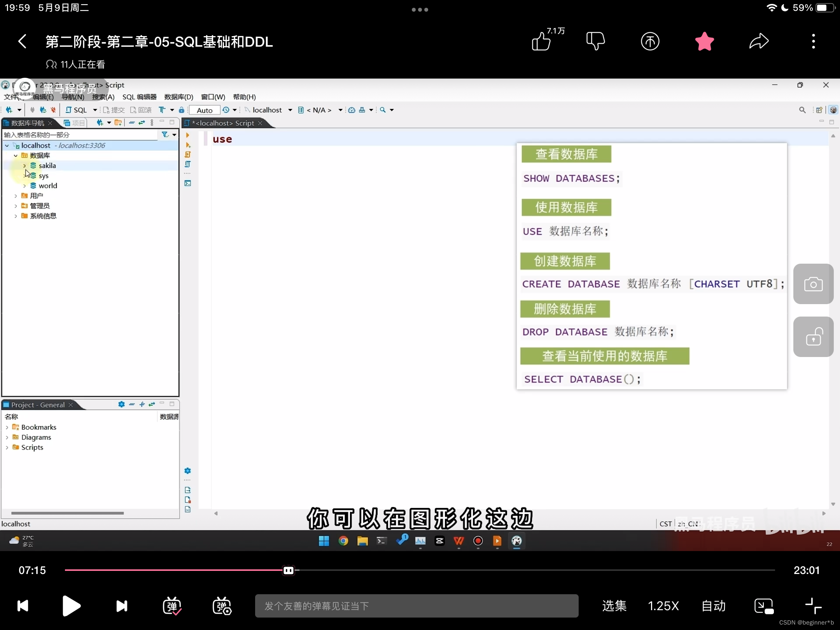Open Chrome from the taskbar
Screen dimensions: 840x630
point(343,541)
